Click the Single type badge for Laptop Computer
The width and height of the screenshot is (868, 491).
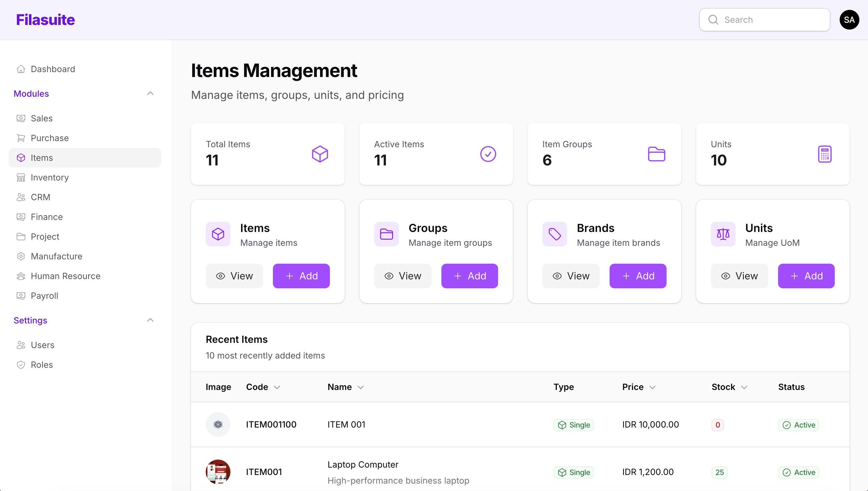pos(574,472)
